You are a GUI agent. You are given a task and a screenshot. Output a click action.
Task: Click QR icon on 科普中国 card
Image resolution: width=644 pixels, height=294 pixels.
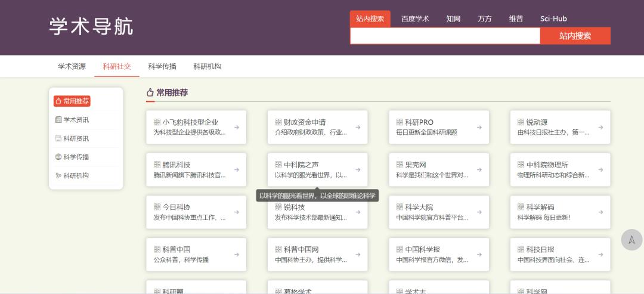[157, 249]
